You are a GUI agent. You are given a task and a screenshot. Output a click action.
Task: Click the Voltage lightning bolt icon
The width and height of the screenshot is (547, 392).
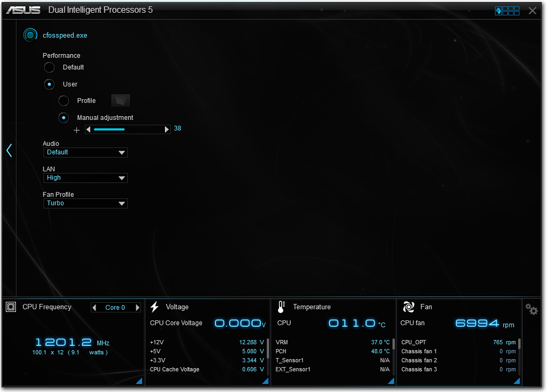coord(154,307)
